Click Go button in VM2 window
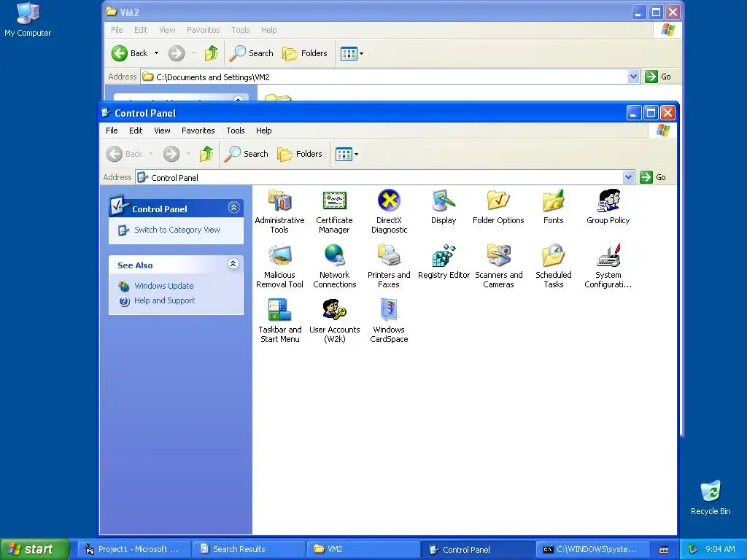 [658, 77]
